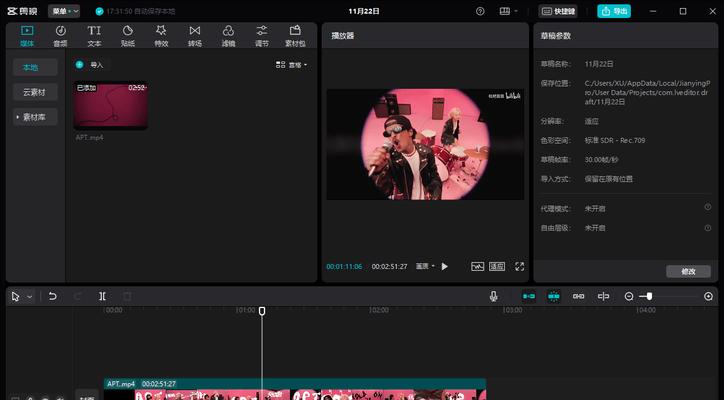
Task: Select the 云素材 cloud material category
Action: (x=35, y=92)
